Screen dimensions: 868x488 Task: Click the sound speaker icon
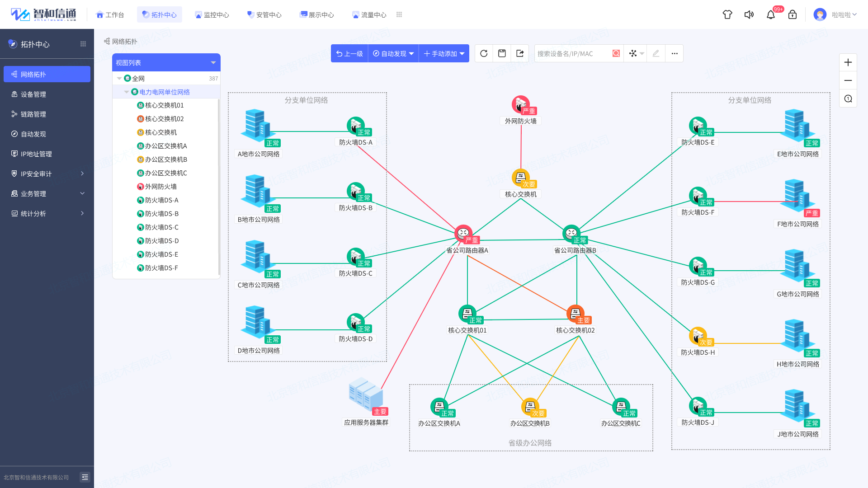749,14
